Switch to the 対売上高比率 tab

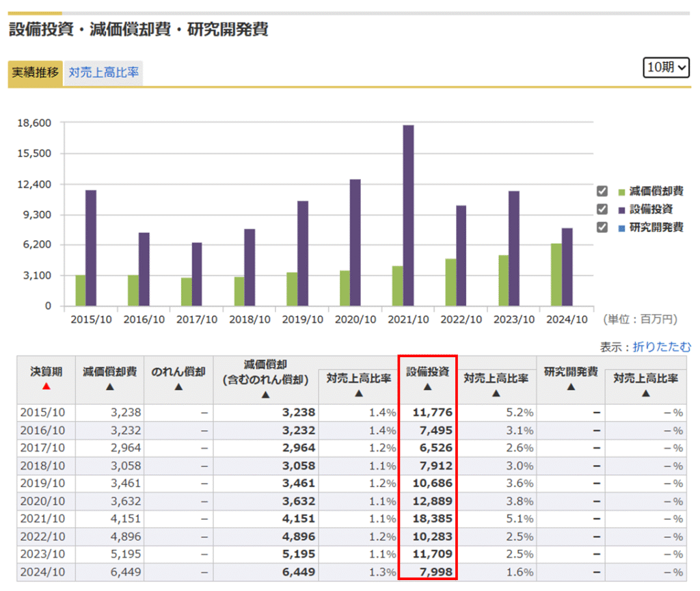[103, 73]
